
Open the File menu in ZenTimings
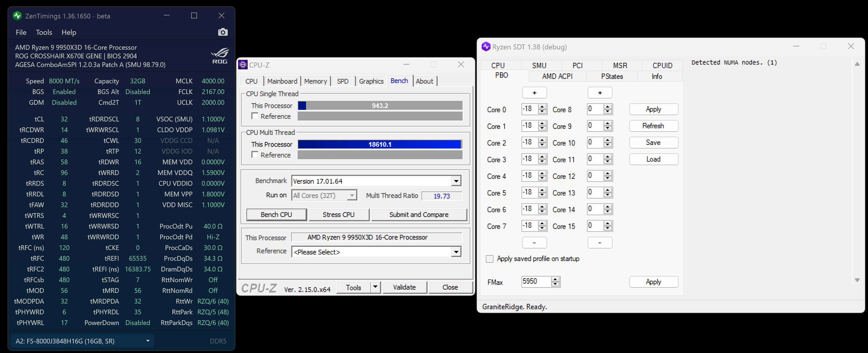pos(21,32)
